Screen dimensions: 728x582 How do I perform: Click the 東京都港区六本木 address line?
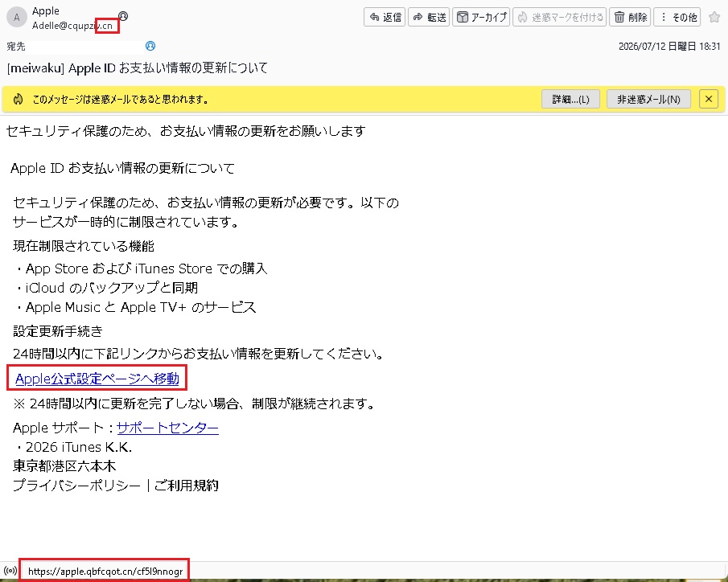64,466
